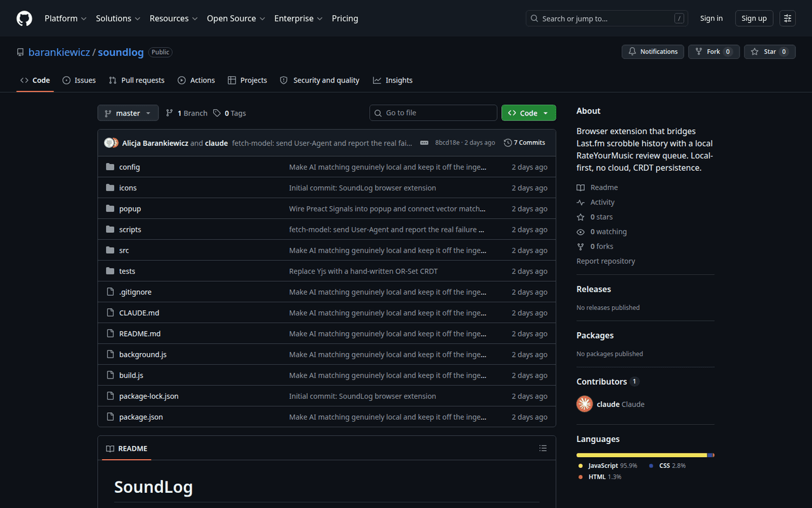This screenshot has height=508, width=812.
Task: Open the soundlog repository link
Action: tap(121, 52)
